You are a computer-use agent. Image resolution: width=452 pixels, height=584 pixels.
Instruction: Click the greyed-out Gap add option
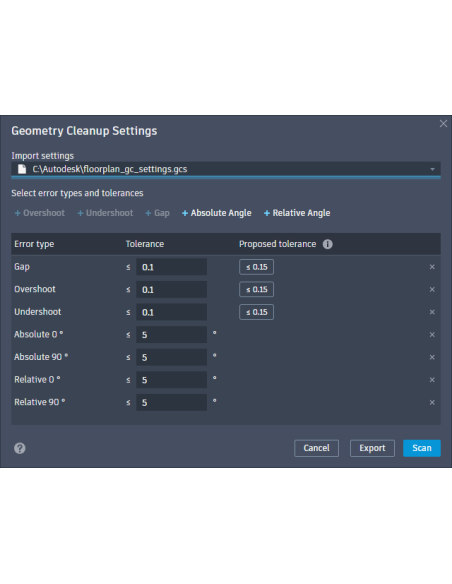[157, 213]
